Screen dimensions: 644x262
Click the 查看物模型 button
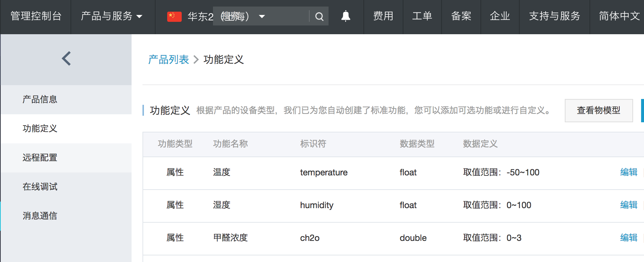tap(599, 110)
